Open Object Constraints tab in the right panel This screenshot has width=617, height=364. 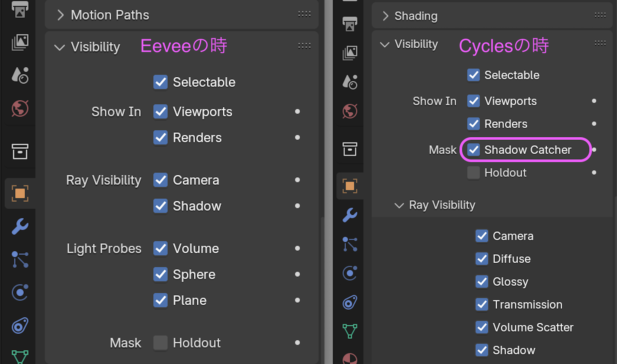350,302
